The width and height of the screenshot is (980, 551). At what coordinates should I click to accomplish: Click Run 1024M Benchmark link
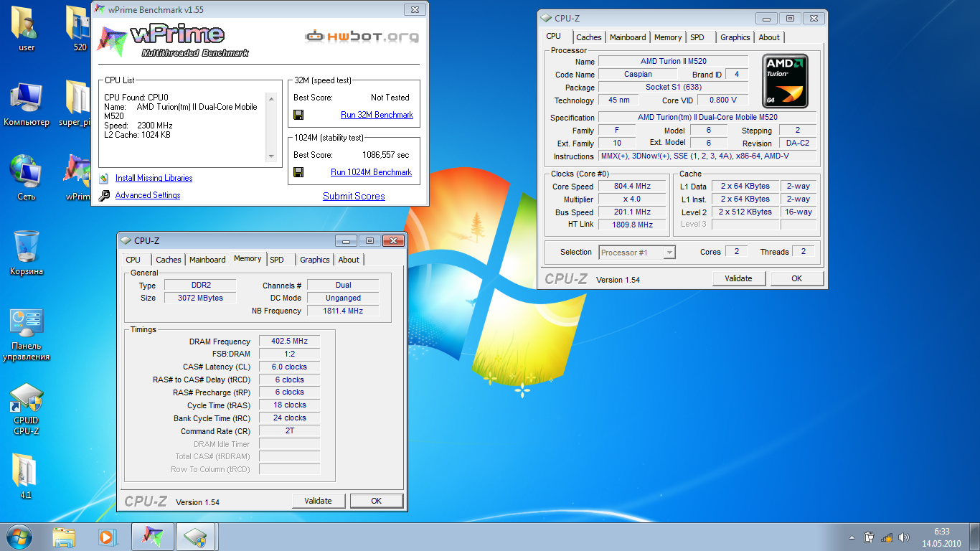371,172
